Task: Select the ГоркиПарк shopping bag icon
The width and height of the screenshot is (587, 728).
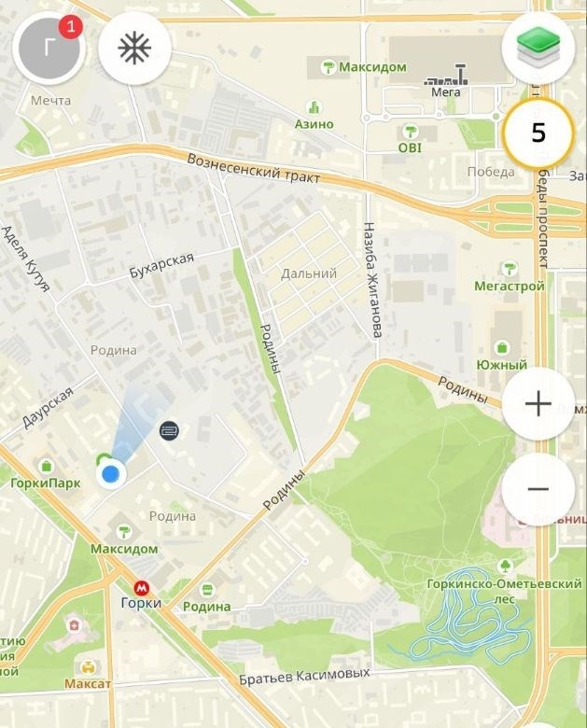Action: [x=46, y=465]
